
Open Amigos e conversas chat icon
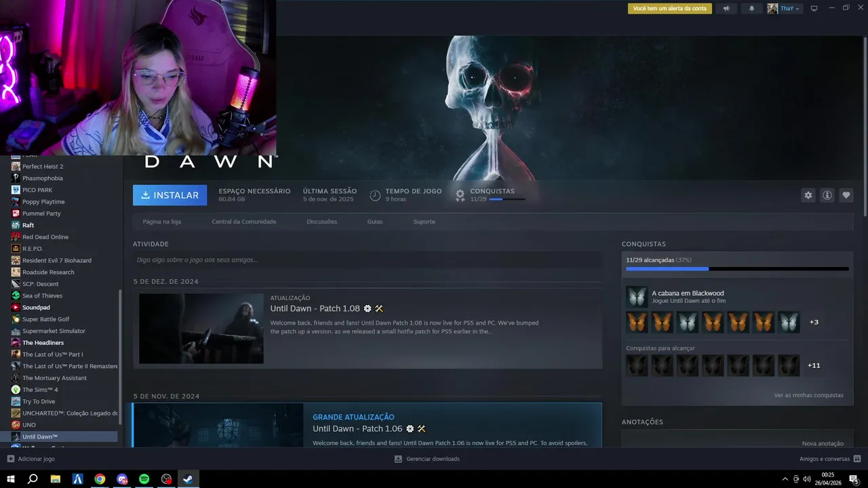[857, 459]
